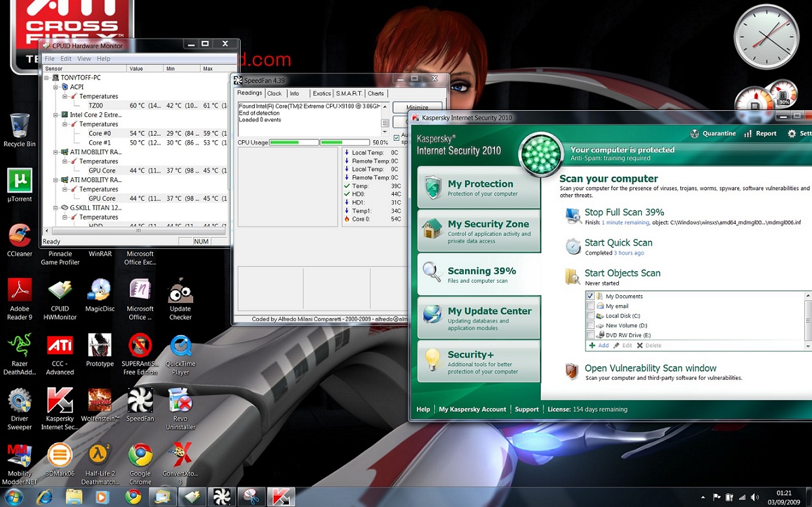The width and height of the screenshot is (812, 507).
Task: Select Half-Life 2 Deathmatch desktop icon
Action: click(100, 464)
